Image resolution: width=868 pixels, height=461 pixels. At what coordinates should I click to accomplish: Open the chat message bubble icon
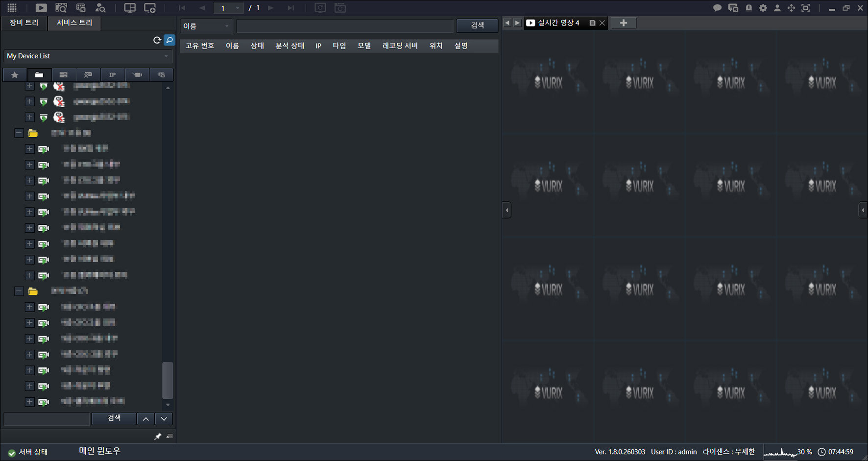point(717,8)
